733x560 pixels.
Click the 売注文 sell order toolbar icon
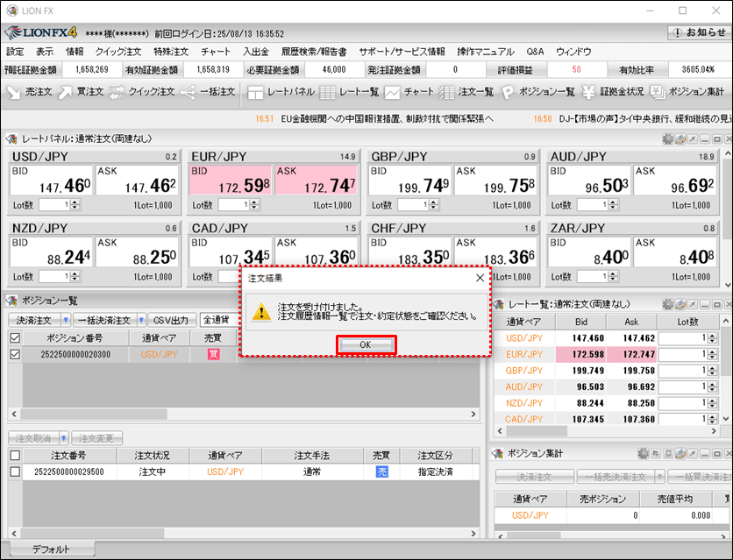[29, 92]
